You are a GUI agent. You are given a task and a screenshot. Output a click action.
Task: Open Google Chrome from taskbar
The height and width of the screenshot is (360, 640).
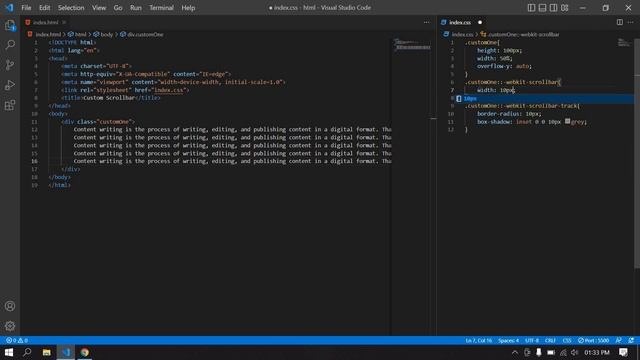(84, 352)
